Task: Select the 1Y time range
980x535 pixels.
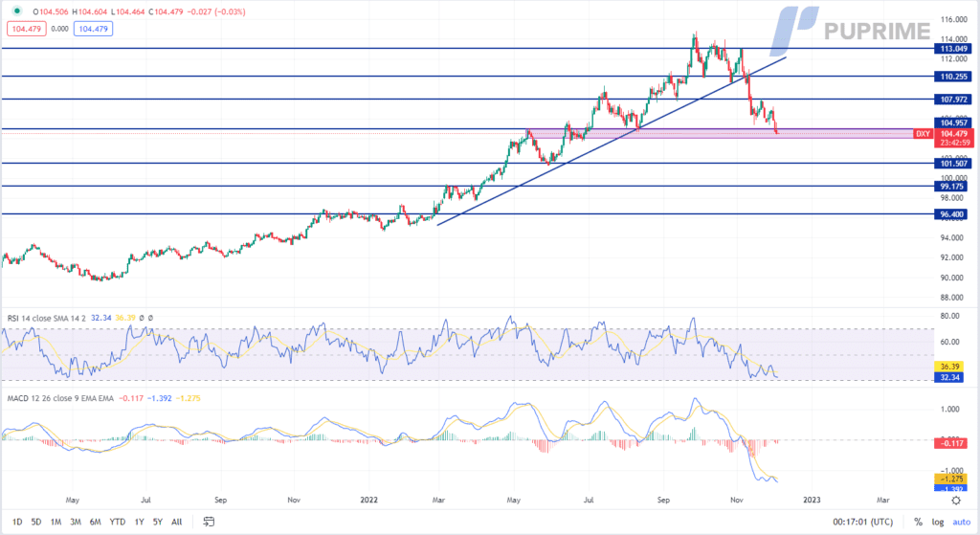Action: coord(140,522)
